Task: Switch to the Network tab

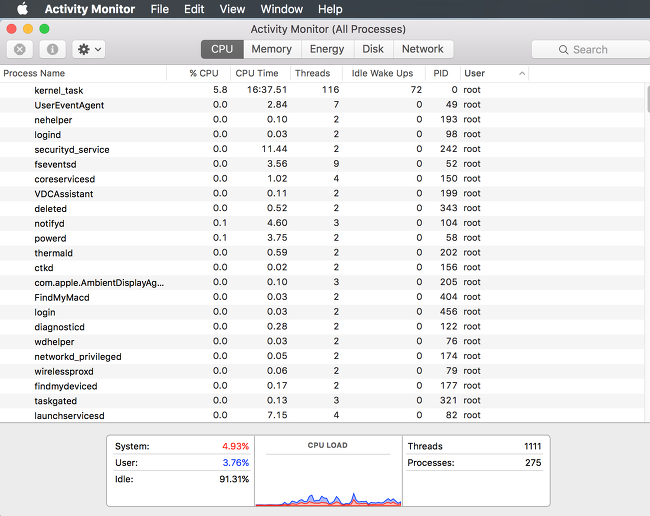Action: [423, 49]
